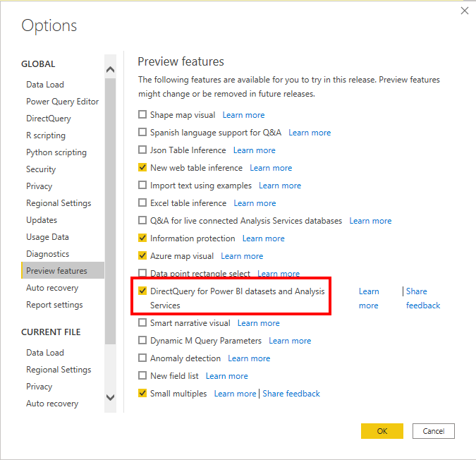Image resolution: width=476 pixels, height=460 pixels.
Task: Enable Q&A for live connected Analysis Services
Action: coord(142,220)
